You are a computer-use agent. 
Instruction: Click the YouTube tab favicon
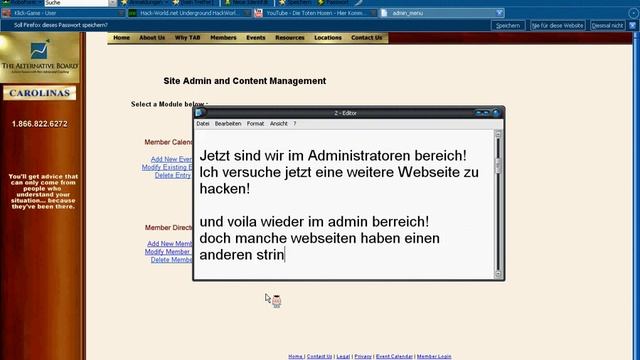tap(258, 13)
